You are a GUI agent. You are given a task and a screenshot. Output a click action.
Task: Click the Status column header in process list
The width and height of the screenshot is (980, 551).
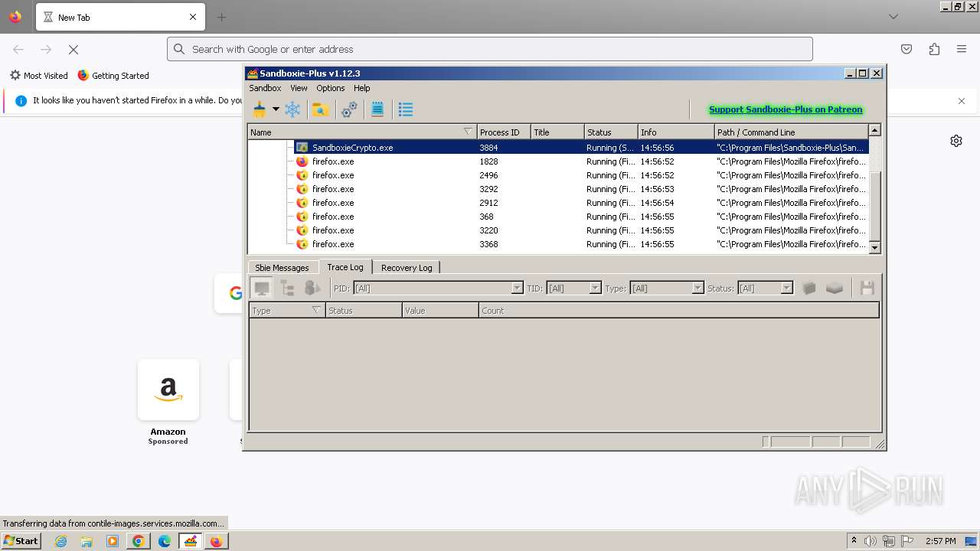click(x=611, y=132)
